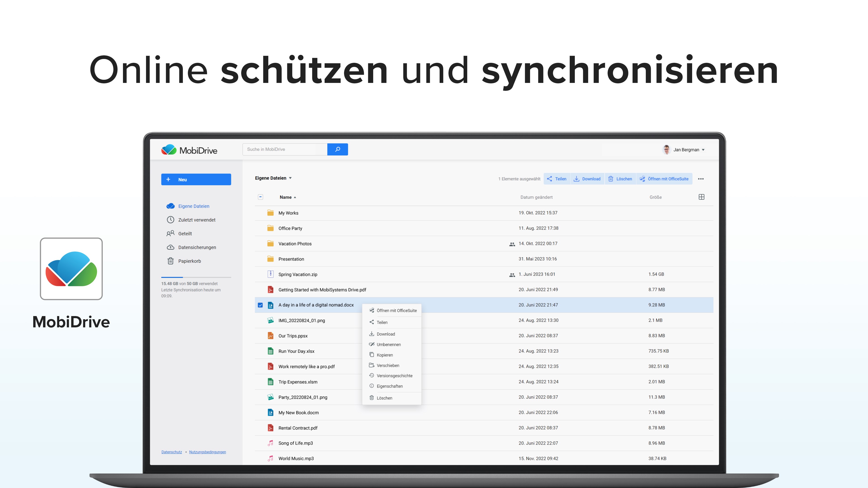This screenshot has width=868, height=488.
Task: Choose Download in the context menu
Action: click(x=392, y=334)
